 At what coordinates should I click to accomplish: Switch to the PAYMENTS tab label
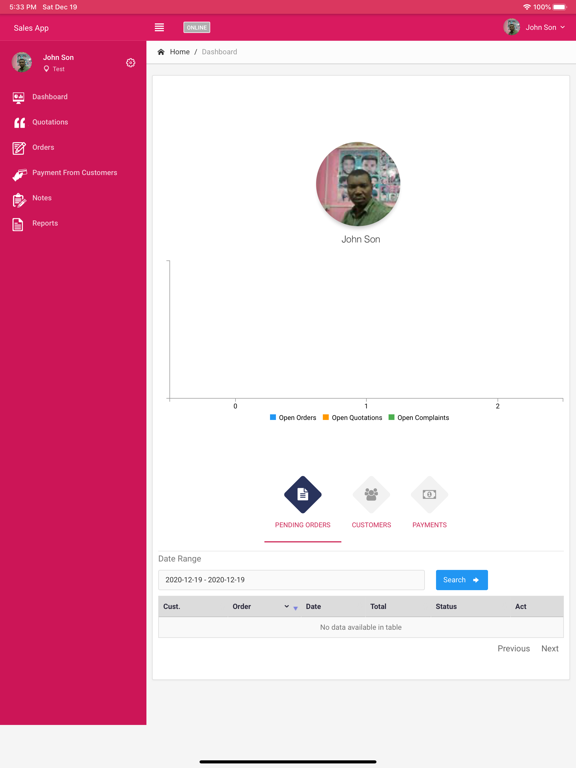(x=430, y=525)
